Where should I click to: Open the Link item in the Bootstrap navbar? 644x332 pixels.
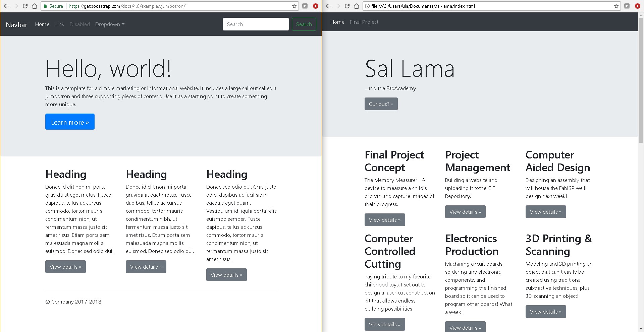tap(59, 24)
